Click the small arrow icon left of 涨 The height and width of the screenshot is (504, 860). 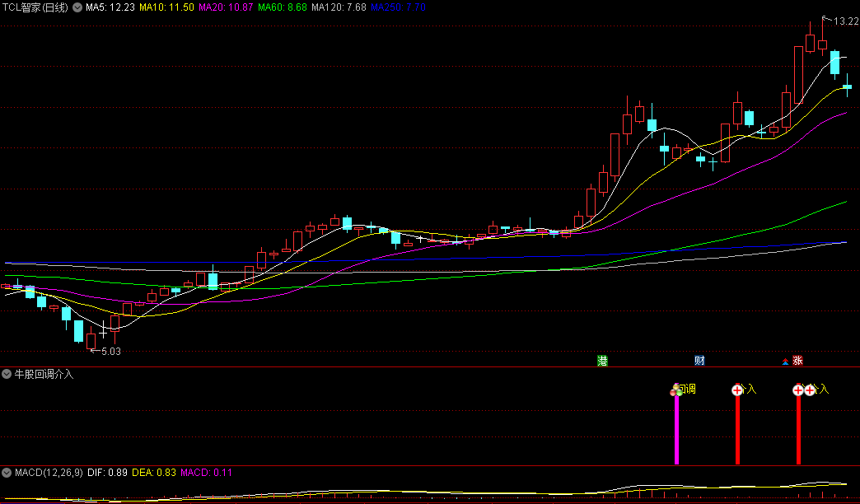pos(785,362)
